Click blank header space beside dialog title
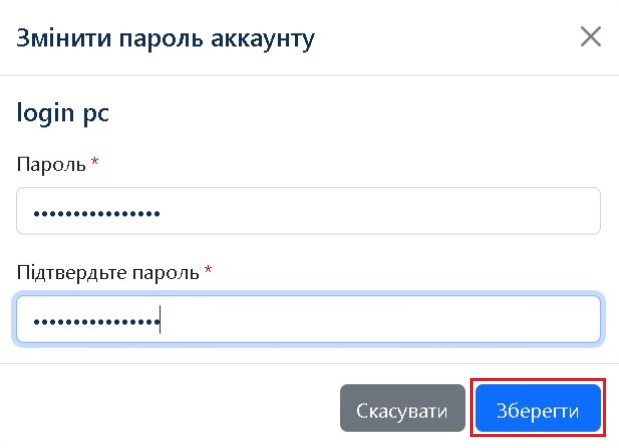The height and width of the screenshot is (448, 619). 440,39
